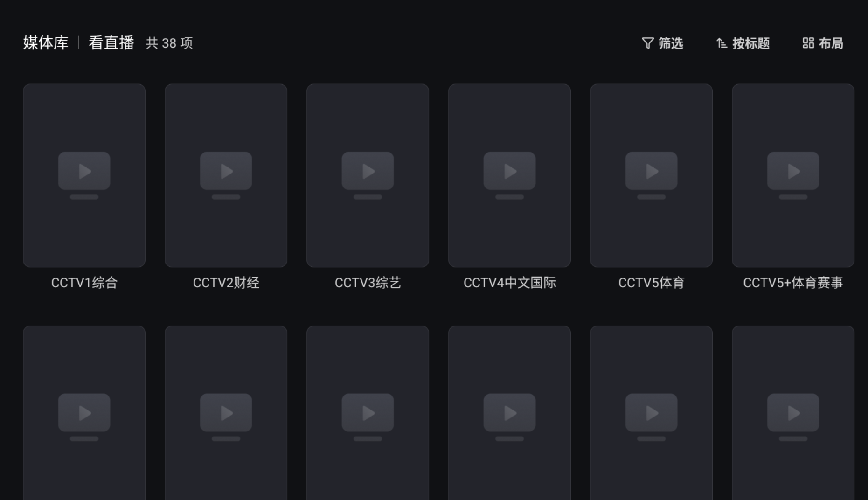Click the CCTV1综合 title label
868x500 pixels.
[x=84, y=283]
